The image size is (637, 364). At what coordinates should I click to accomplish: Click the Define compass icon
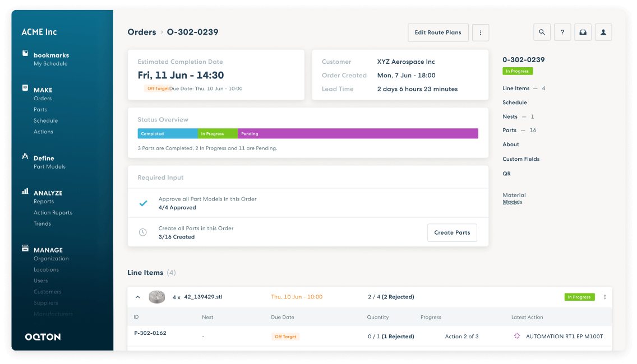tap(25, 156)
